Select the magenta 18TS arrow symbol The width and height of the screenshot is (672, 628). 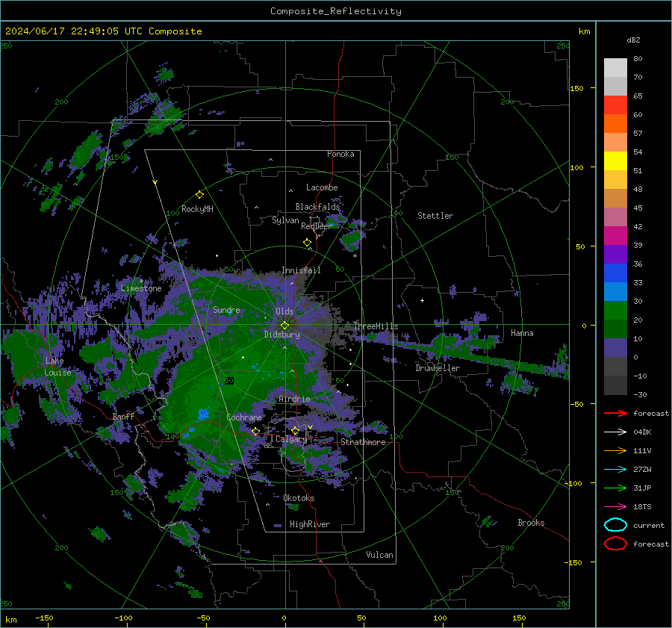pyautogui.click(x=615, y=507)
